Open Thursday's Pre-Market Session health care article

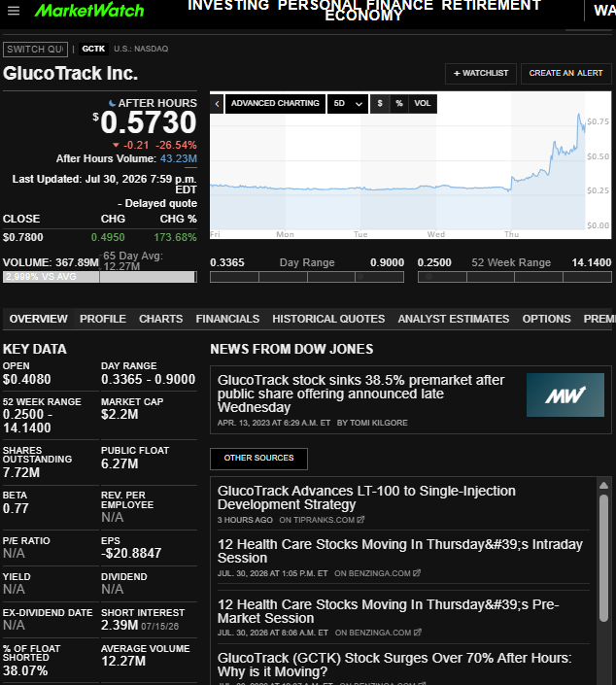pos(389,611)
